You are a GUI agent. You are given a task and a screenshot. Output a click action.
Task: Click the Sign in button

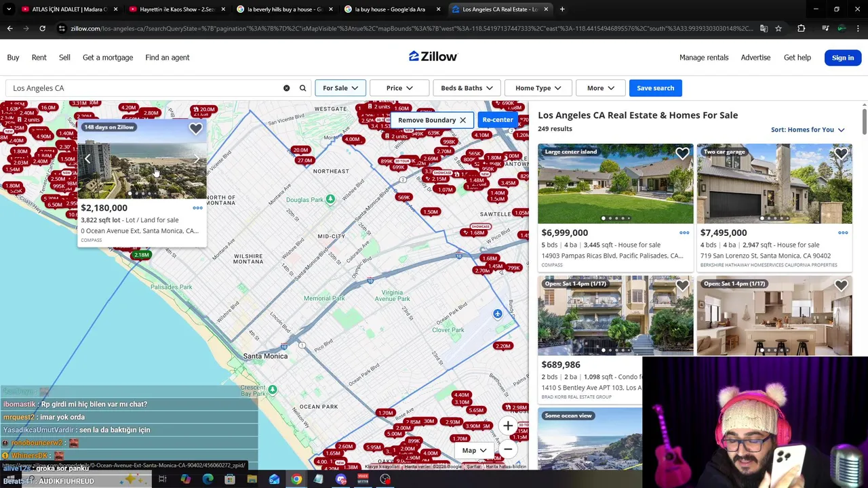pyautogui.click(x=843, y=58)
